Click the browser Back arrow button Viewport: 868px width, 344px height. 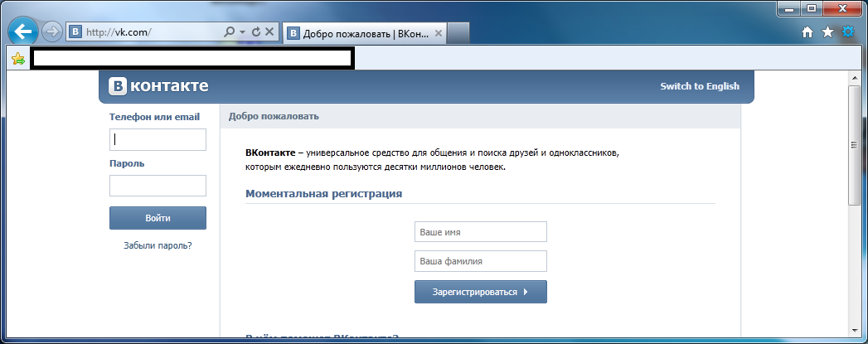(x=24, y=32)
